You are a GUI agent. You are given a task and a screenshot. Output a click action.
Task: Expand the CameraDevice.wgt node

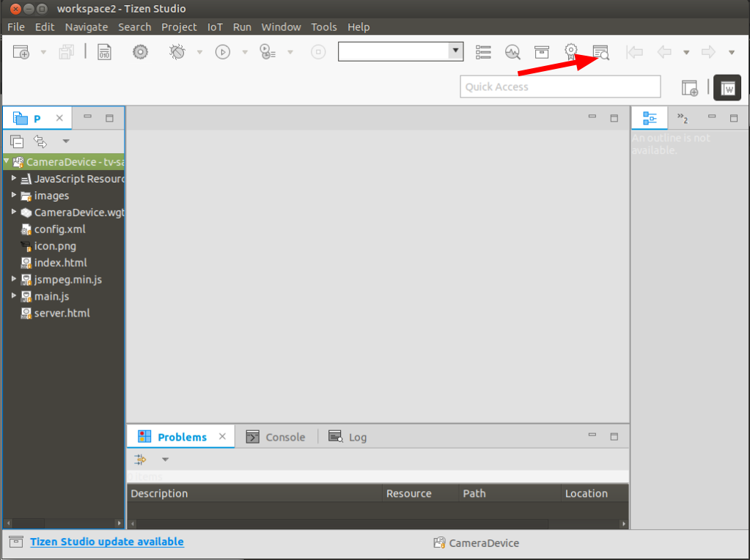pos(14,211)
